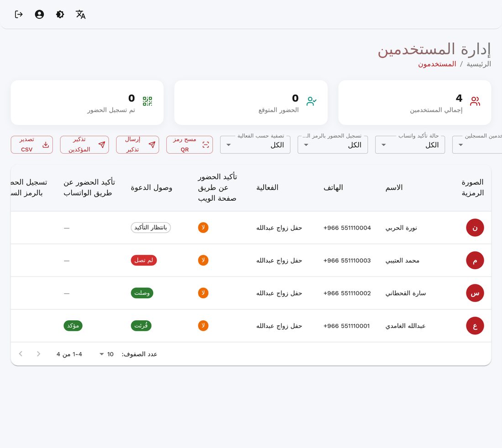Toggle the dark/light theme icon
Viewport: 502px width, 448px height.
pos(60,15)
